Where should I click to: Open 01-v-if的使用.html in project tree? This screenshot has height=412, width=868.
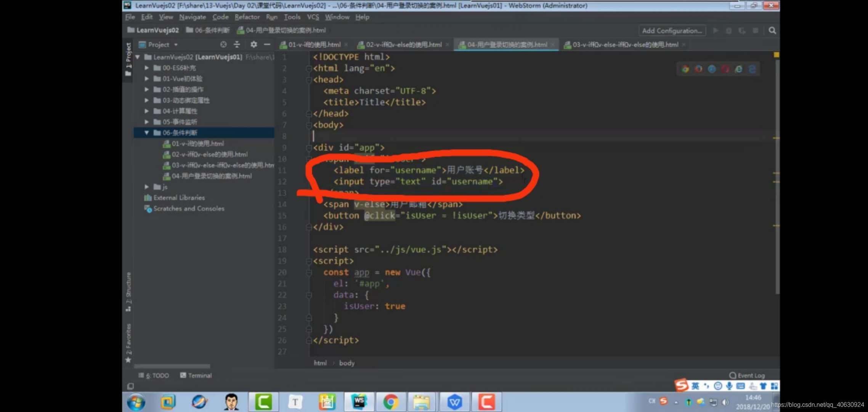(x=194, y=143)
